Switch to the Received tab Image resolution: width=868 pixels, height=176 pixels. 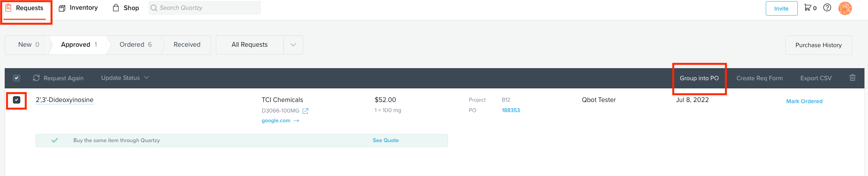[187, 45]
